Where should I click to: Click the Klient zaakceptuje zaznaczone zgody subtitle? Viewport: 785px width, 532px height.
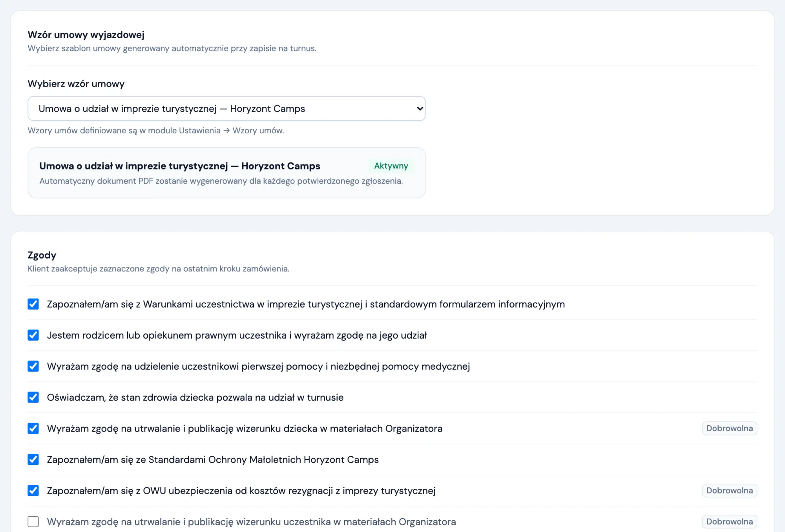tap(159, 269)
